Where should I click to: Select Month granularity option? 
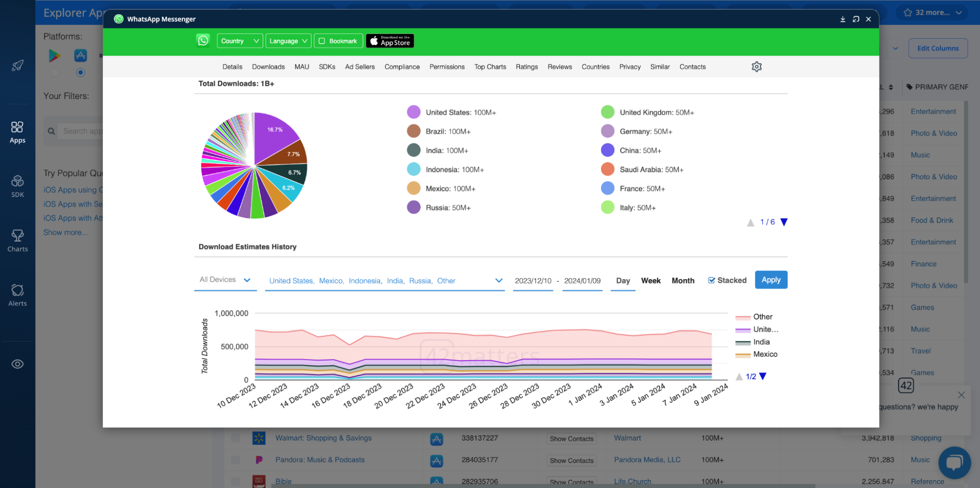[x=683, y=281]
